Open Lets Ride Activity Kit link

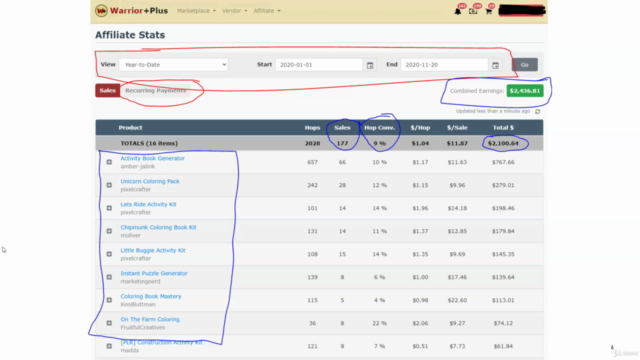148,204
